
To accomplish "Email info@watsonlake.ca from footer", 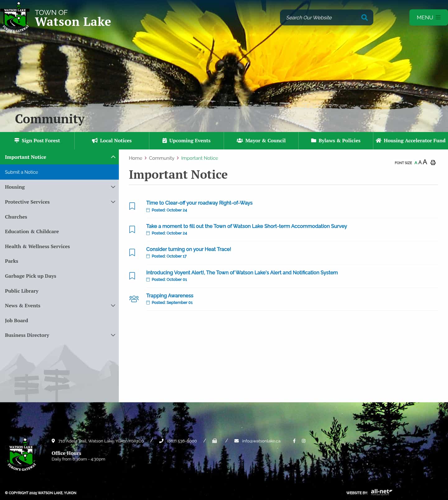I will pyautogui.click(x=261, y=441).
